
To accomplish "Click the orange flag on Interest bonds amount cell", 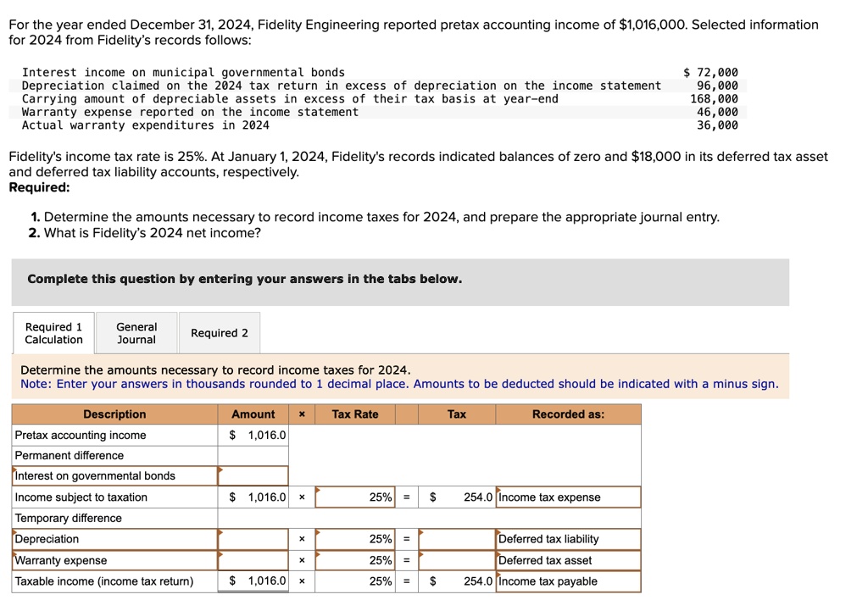I will click(x=222, y=469).
